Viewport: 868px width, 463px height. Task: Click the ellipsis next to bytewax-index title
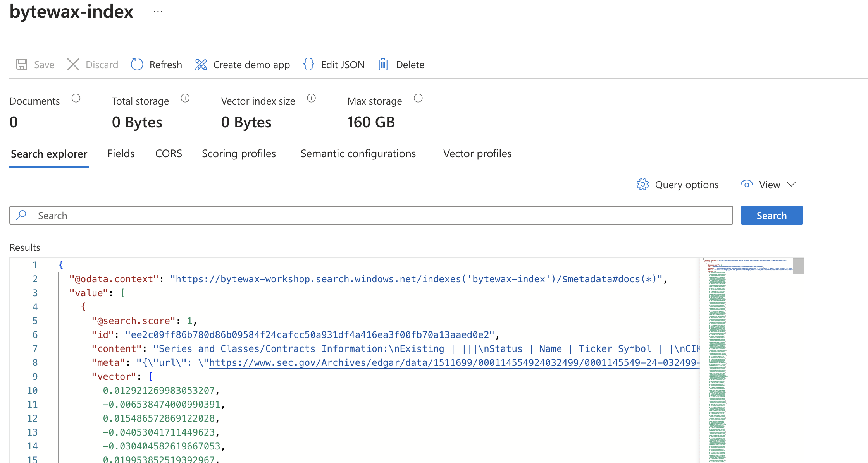click(158, 12)
